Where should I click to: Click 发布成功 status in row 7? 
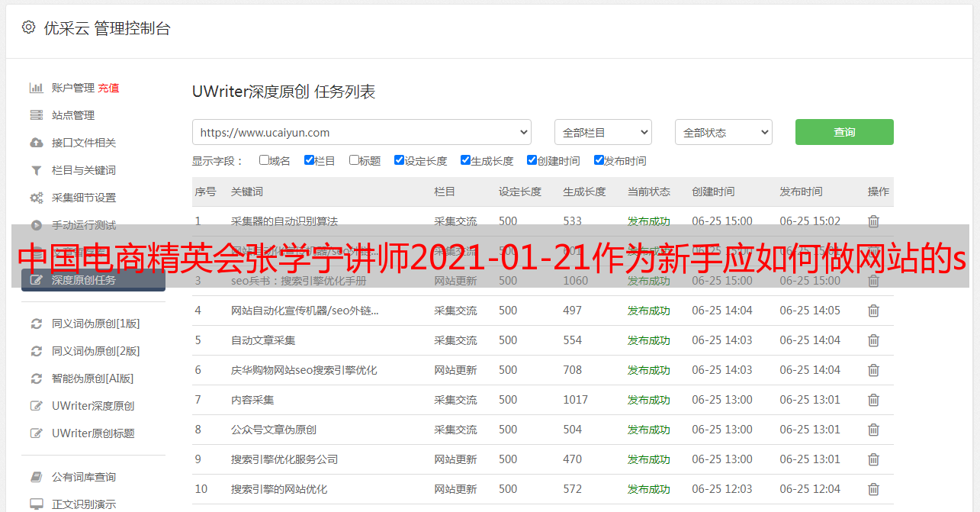point(649,400)
